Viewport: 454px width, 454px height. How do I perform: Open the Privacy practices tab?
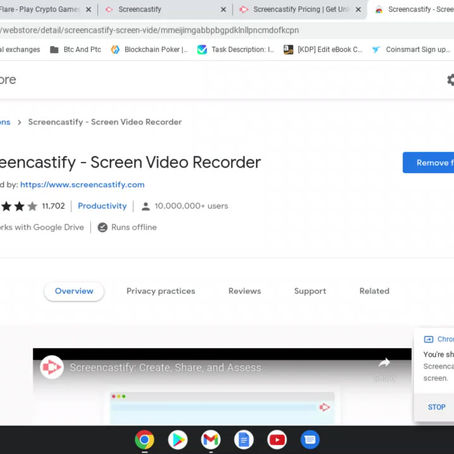click(x=161, y=291)
